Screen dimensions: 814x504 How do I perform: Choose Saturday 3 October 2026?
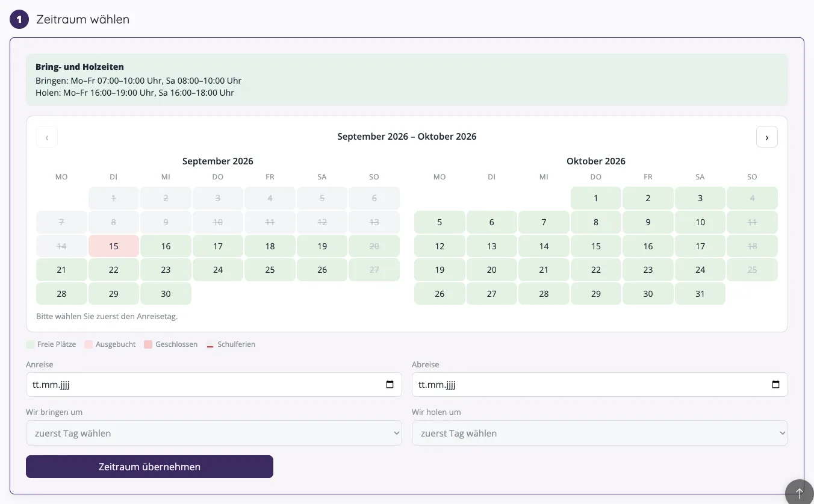[x=700, y=198]
